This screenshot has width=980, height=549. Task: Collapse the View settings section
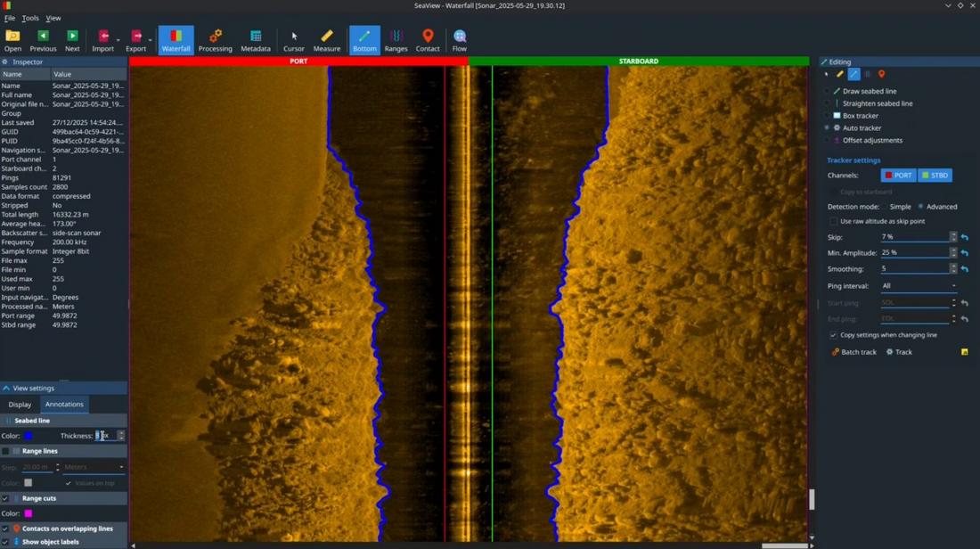pos(6,389)
